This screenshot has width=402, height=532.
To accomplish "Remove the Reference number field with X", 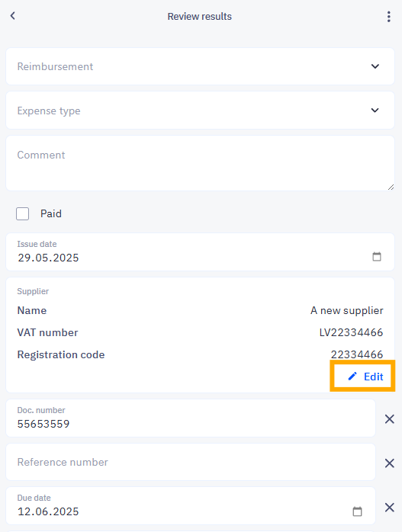I will point(390,463).
